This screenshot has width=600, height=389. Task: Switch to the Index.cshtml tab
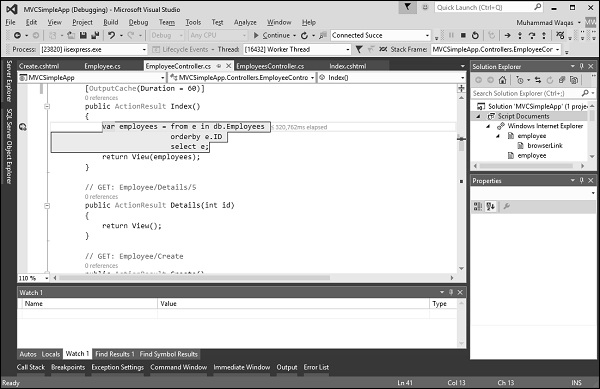coord(347,66)
